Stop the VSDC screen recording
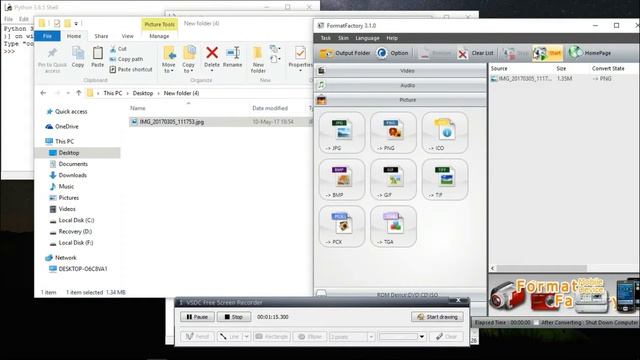This screenshot has height=360, width=640. [234, 317]
